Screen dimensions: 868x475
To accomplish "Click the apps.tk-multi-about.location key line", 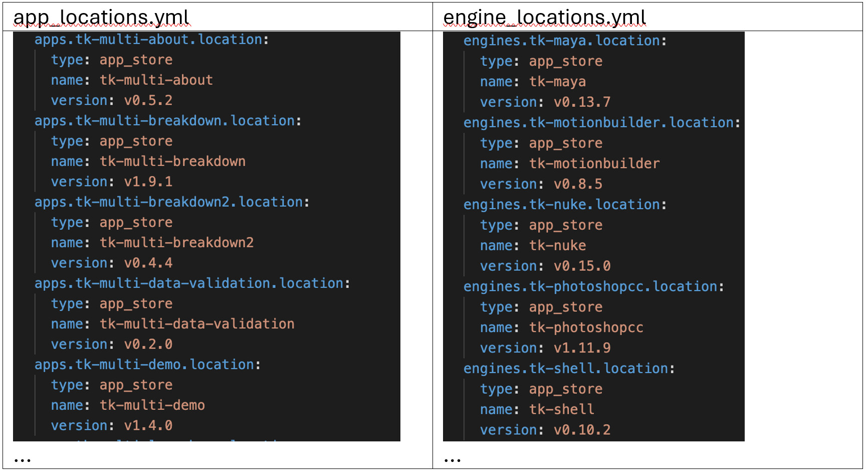I will (x=151, y=40).
